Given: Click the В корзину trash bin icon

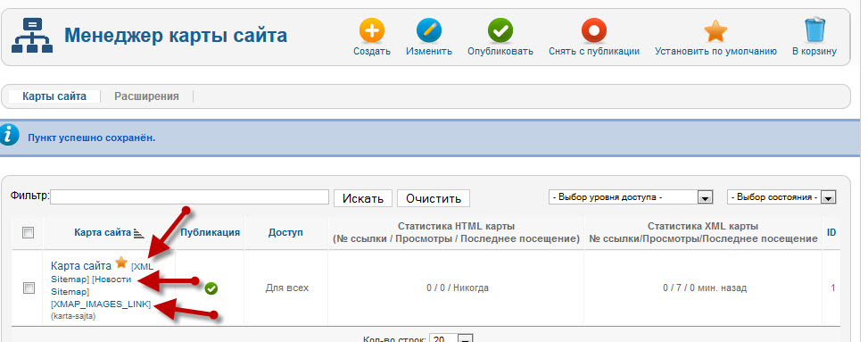Looking at the screenshot, I should [x=814, y=30].
